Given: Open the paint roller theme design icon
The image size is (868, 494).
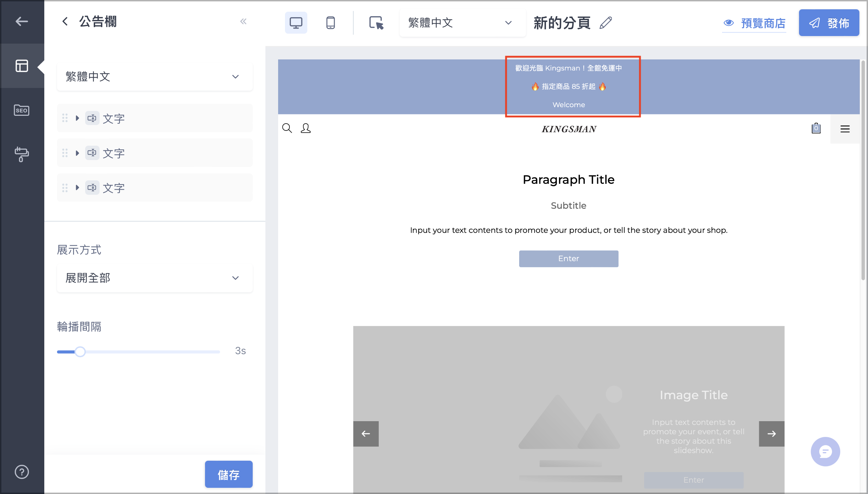Looking at the screenshot, I should [x=22, y=154].
